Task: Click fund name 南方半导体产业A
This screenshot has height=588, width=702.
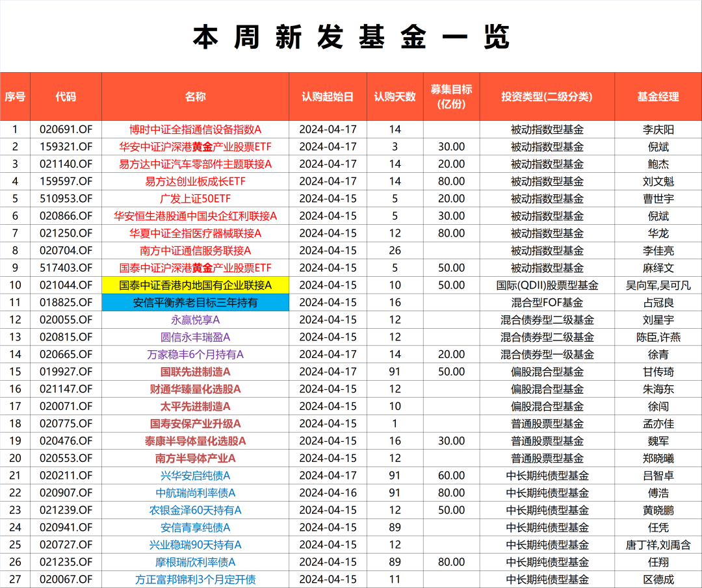Action: tap(195, 458)
